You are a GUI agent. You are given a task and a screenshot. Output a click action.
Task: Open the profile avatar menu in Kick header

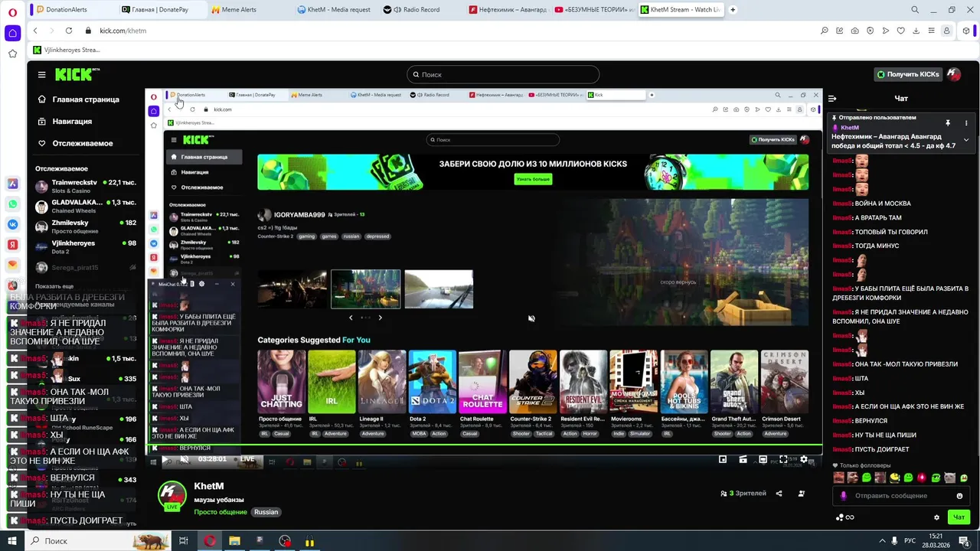click(x=954, y=74)
